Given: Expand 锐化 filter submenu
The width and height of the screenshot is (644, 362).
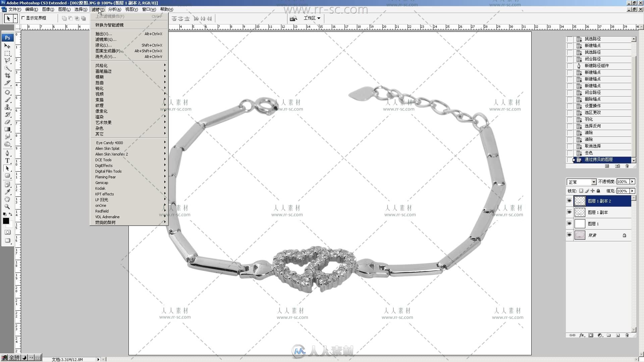Looking at the screenshot, I should click(x=129, y=88).
